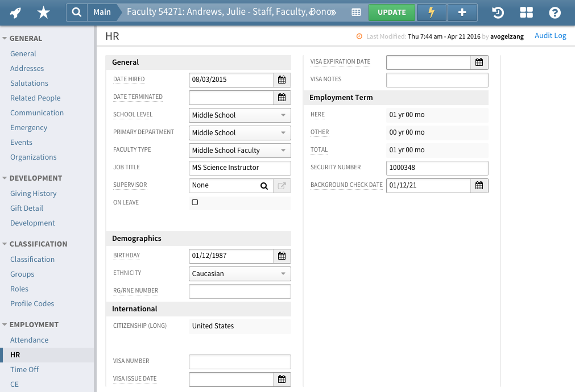The height and width of the screenshot is (392, 575).
Task: Open calendar for Background Check Date
Action: 479,185
